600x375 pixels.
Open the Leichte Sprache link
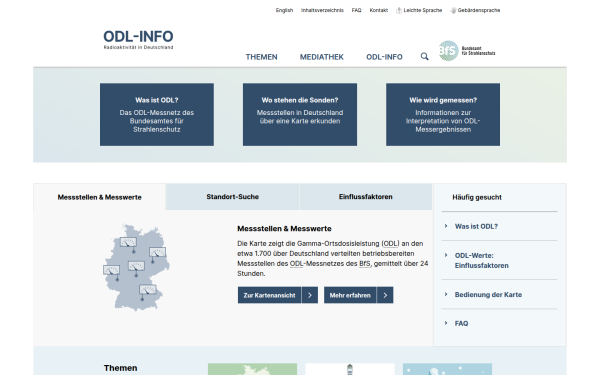click(422, 10)
